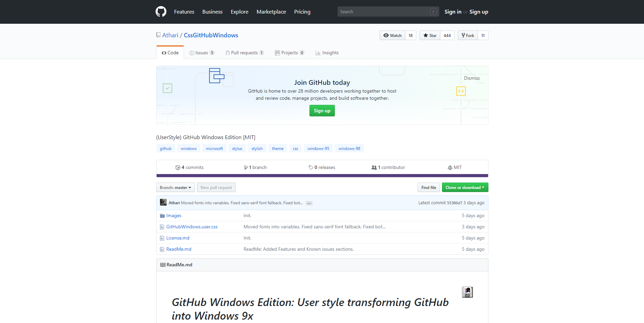644x323 pixels.
Task: Click Athari's avatar in commit row
Action: (163, 202)
